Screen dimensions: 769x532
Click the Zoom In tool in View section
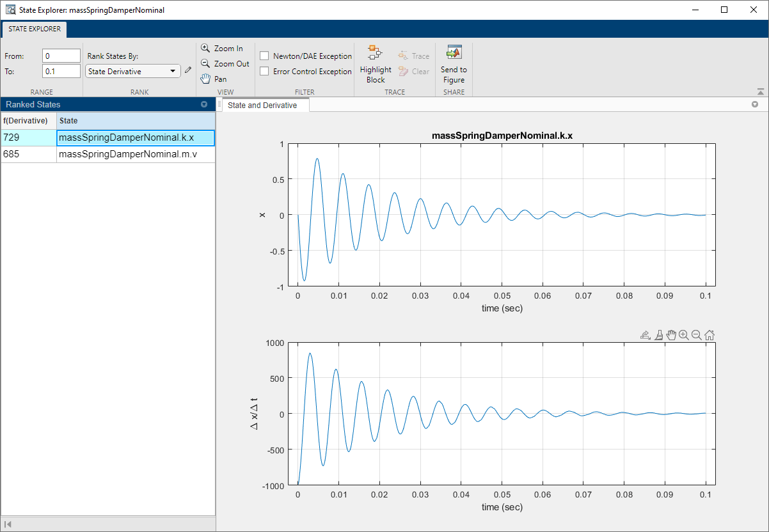[222, 49]
